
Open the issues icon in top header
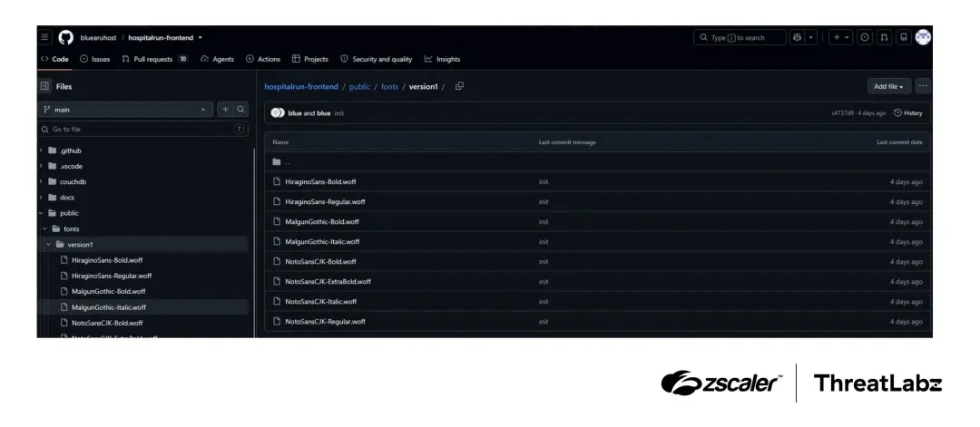click(x=865, y=37)
